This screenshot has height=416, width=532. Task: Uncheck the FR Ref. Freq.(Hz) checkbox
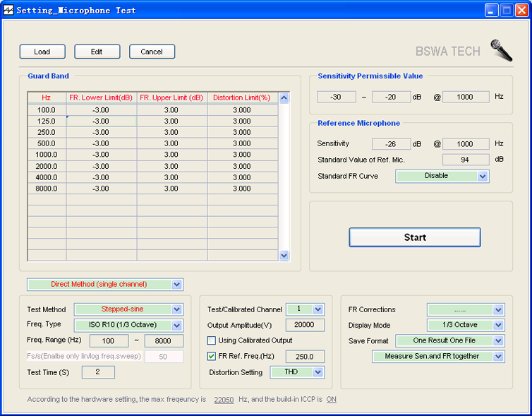212,356
